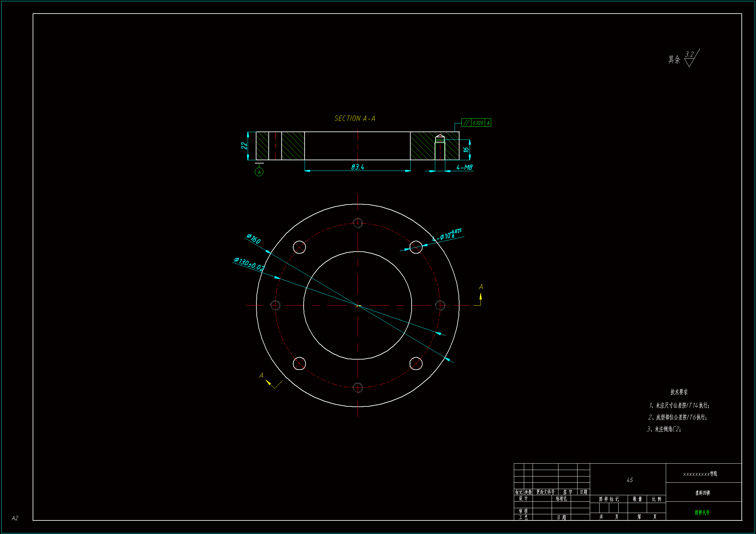Click the xxxxxxxxx学院 title cell
756x534 pixels.
point(700,474)
